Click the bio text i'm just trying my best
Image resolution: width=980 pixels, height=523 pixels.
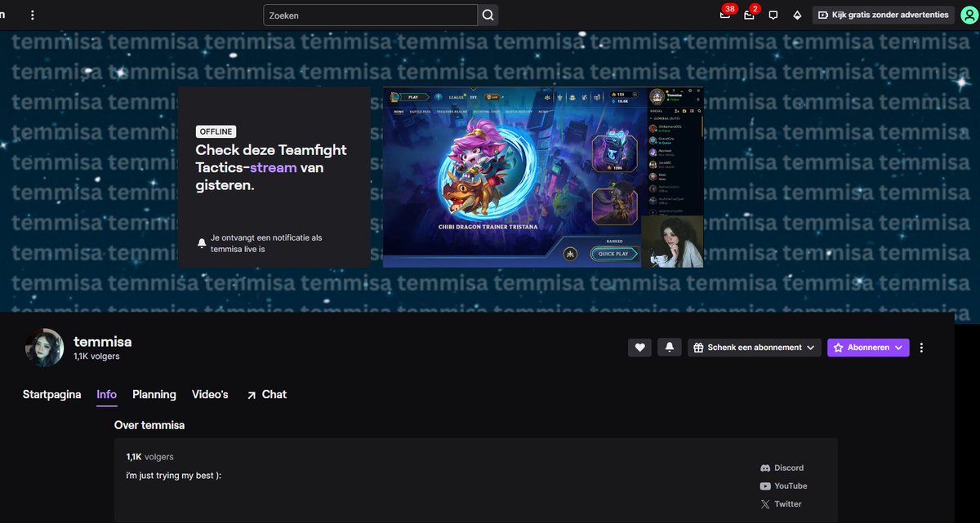point(174,475)
